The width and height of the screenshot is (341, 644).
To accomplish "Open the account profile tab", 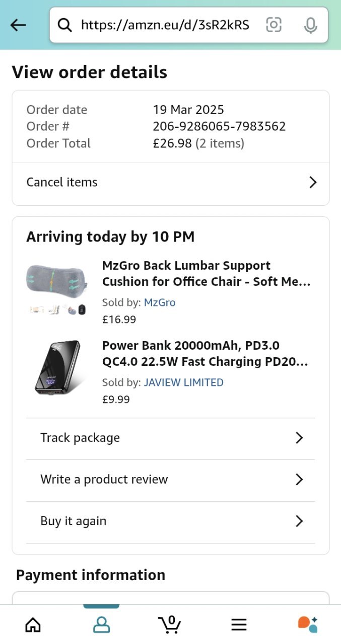I will (x=101, y=625).
